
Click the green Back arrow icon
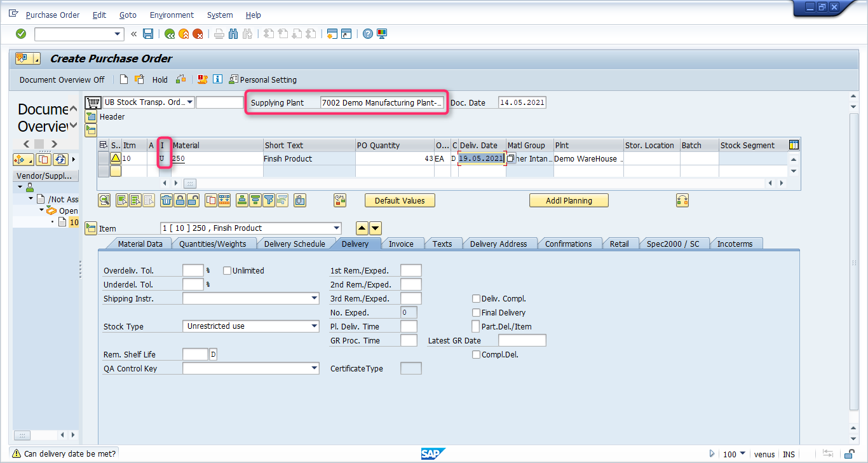click(x=170, y=34)
